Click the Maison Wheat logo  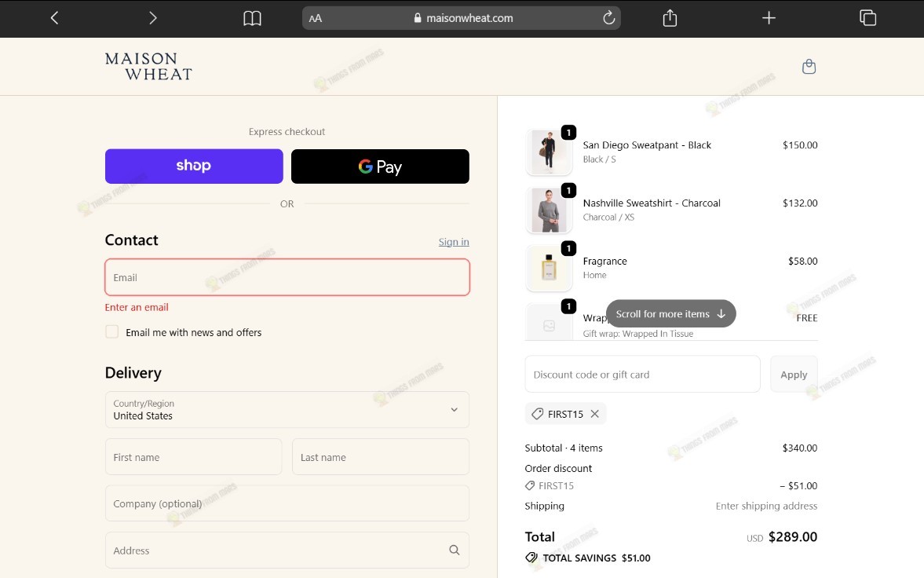coord(148,67)
